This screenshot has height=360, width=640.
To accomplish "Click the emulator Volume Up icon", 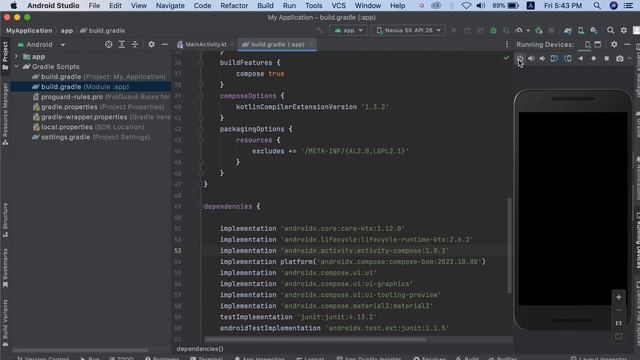I will pyautogui.click(x=531, y=58).
